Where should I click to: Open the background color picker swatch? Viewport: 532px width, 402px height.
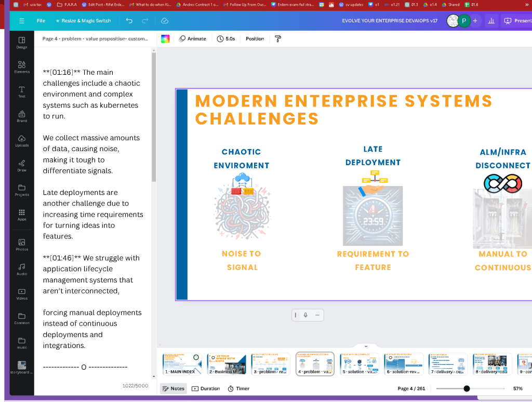coord(165,38)
